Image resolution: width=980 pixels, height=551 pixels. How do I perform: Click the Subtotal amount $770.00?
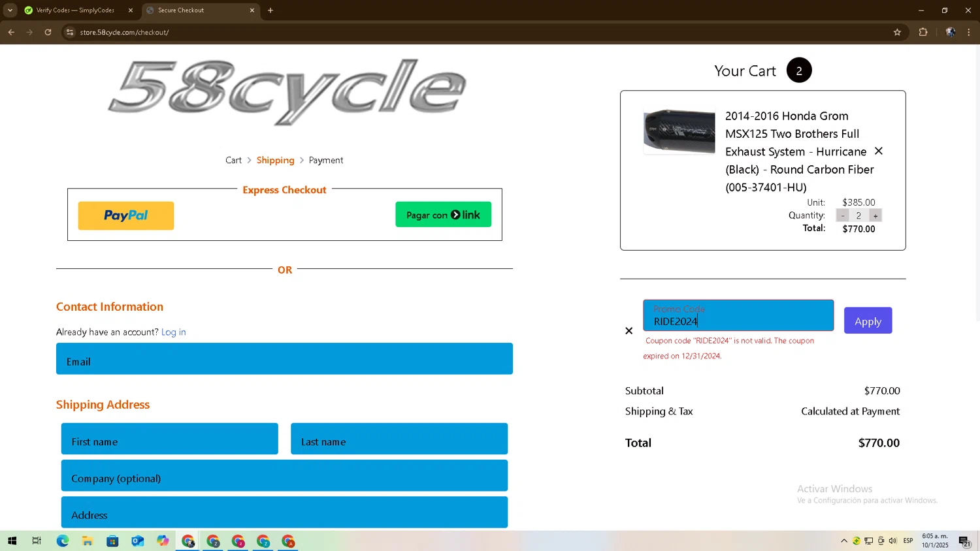coord(882,390)
